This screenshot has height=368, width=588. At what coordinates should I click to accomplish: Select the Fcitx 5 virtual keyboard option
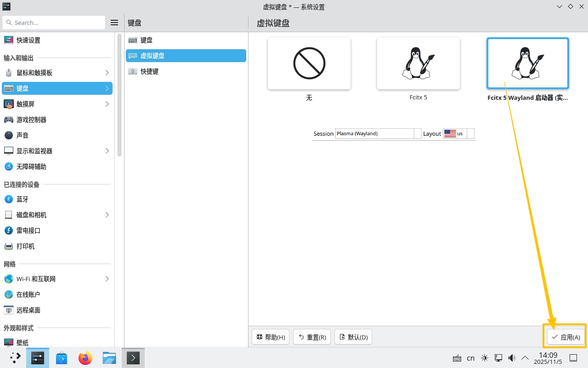(x=418, y=63)
